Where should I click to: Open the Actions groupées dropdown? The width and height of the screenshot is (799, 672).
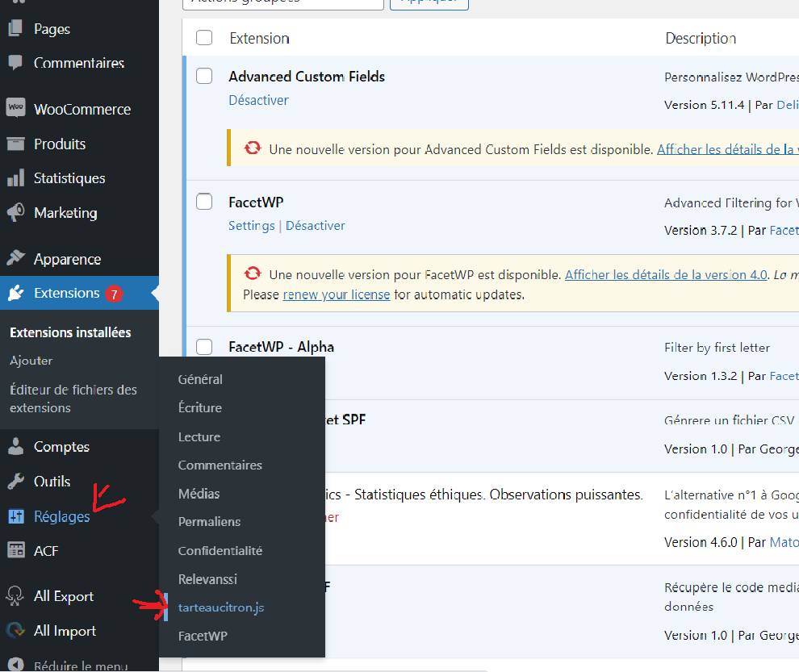tap(282, 2)
